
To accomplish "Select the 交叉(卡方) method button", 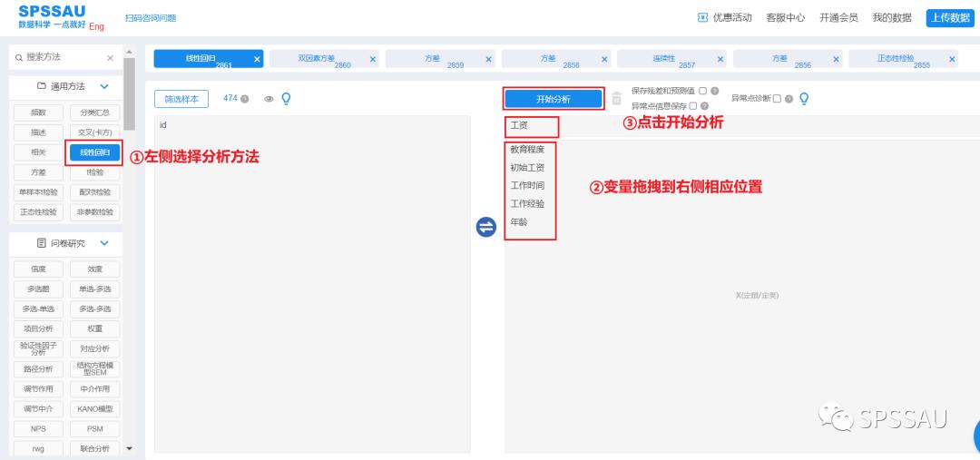I will 95,132.
